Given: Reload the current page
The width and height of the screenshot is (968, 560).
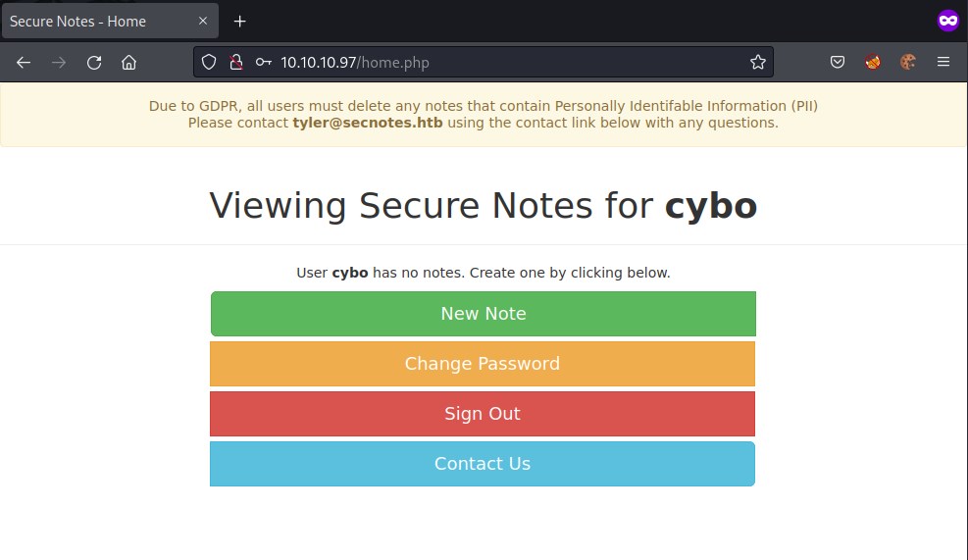Looking at the screenshot, I should [94, 62].
